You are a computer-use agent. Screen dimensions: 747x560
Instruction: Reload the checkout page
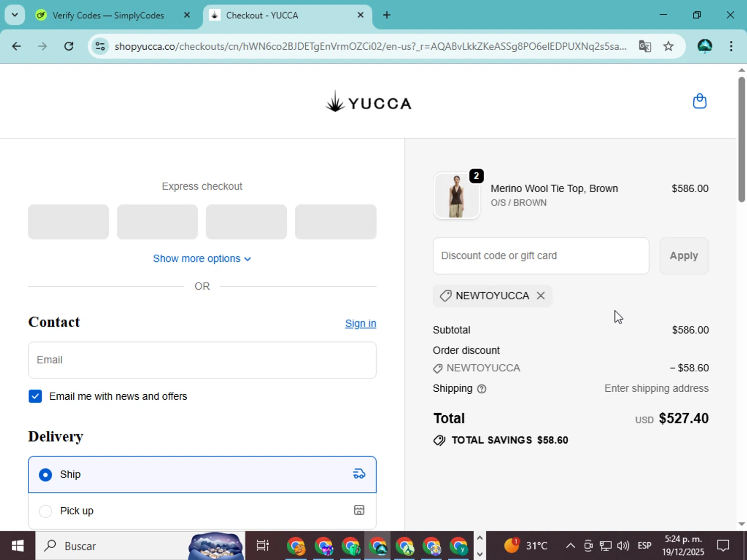pyautogui.click(x=69, y=46)
